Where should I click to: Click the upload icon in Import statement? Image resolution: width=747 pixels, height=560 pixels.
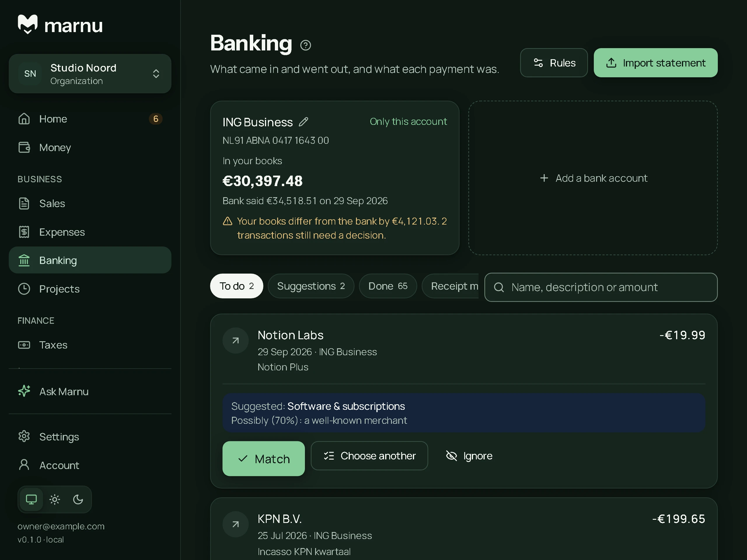pyautogui.click(x=611, y=63)
